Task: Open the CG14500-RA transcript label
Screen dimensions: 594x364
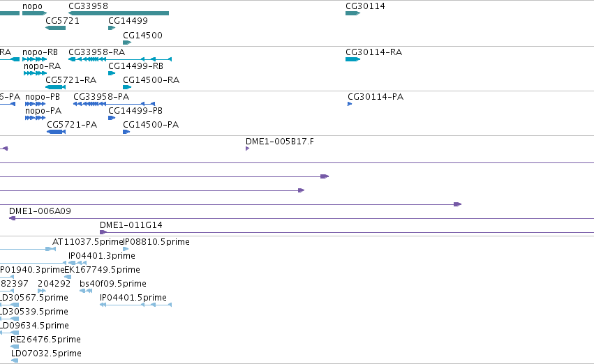Action: (x=151, y=79)
